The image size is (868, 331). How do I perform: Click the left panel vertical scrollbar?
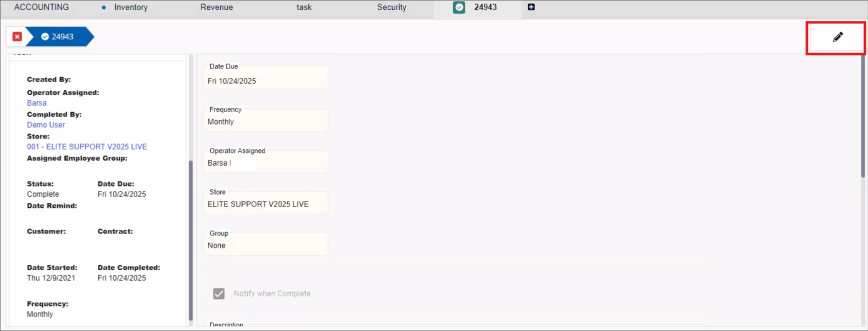(191, 240)
